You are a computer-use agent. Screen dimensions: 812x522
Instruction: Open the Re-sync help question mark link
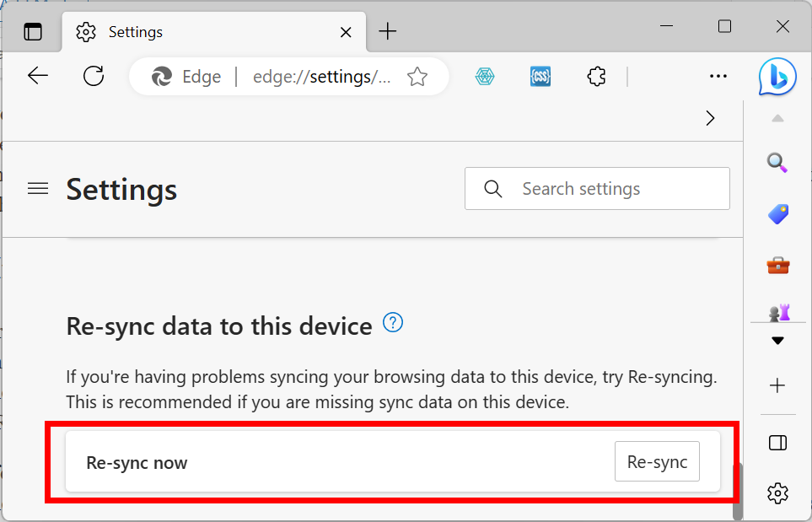393,322
